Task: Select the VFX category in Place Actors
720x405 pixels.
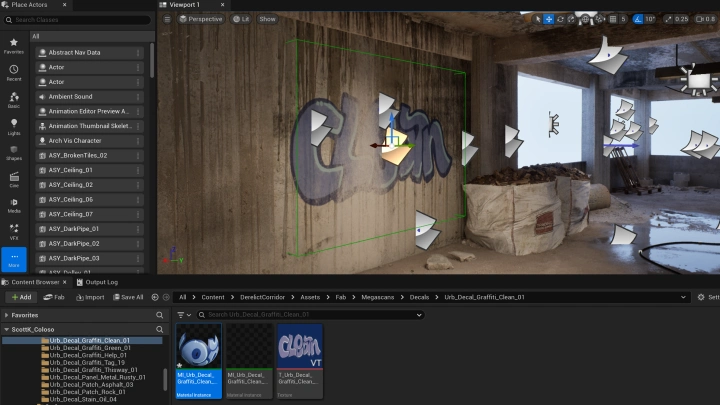Action: tap(14, 232)
